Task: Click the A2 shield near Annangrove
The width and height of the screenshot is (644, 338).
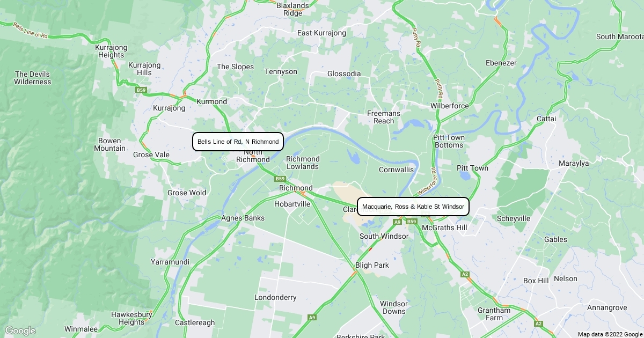Action: [x=538, y=324]
